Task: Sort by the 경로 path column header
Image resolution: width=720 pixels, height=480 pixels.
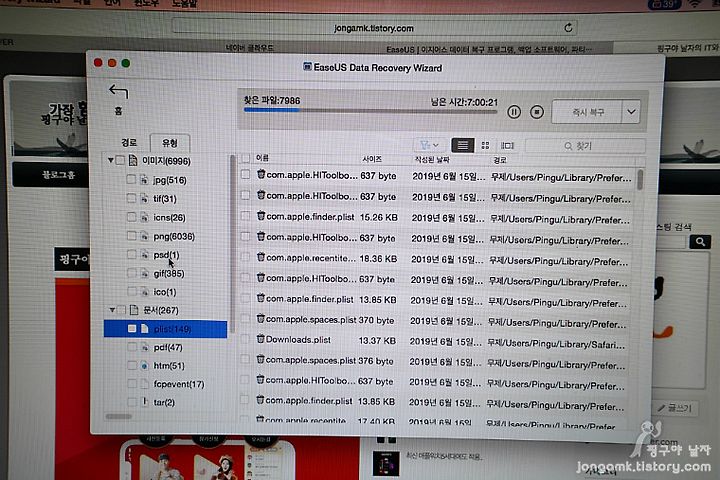Action: click(x=499, y=160)
